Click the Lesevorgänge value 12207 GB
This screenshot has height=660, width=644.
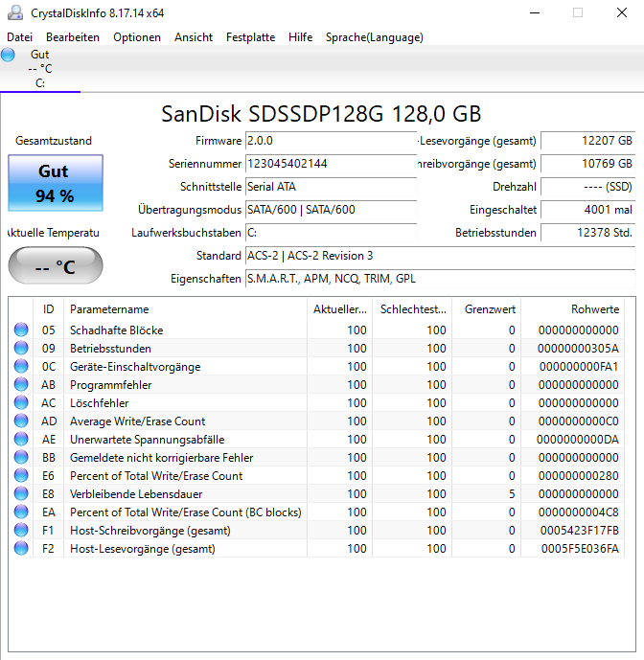(x=588, y=141)
